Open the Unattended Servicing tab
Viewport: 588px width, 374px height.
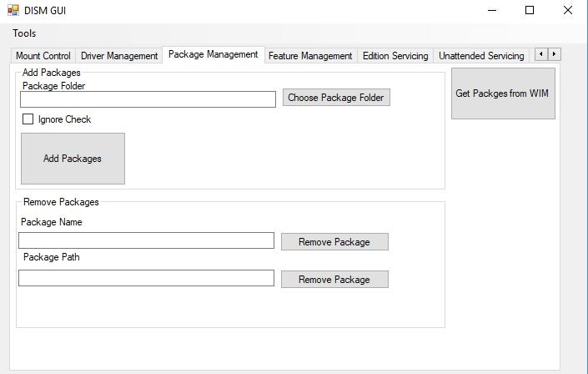pos(481,56)
